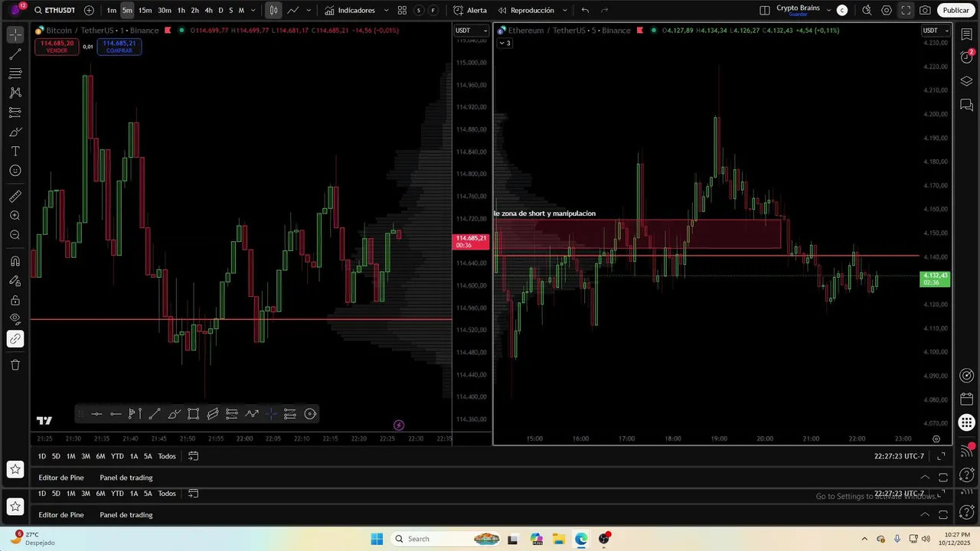980x551 pixels.
Task: Open USDT currency dropdown on Bitcoin chart
Action: (470, 31)
